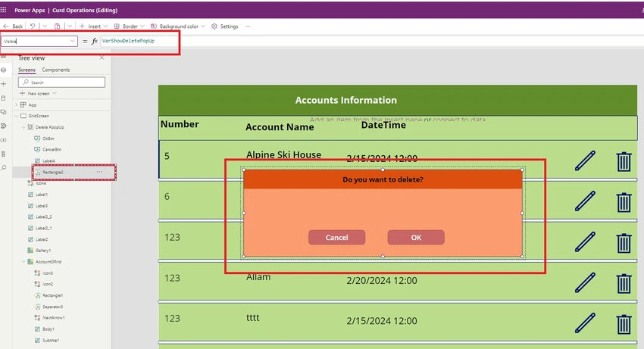Click the OK button in the delete popup
Viewport: 644px width, 349px height.
[416, 237]
